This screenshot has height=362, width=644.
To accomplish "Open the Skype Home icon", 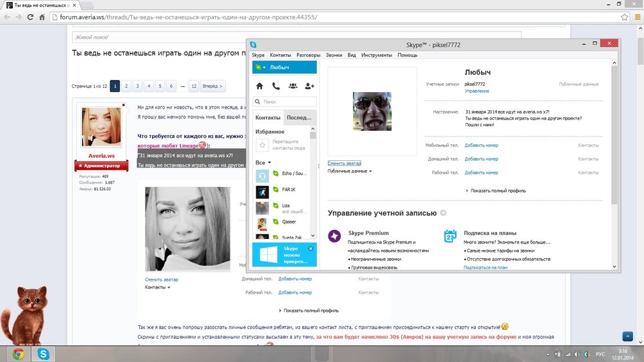I will (x=260, y=86).
